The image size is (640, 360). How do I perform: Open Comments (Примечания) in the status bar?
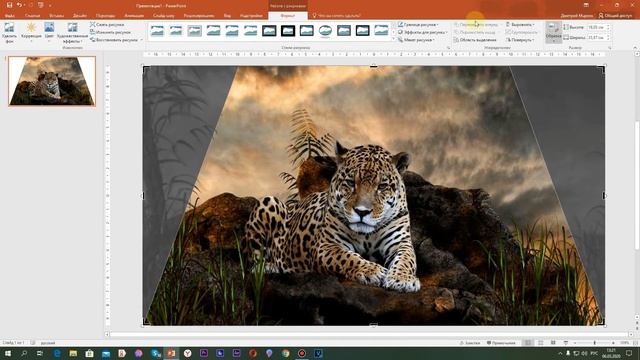(x=501, y=343)
